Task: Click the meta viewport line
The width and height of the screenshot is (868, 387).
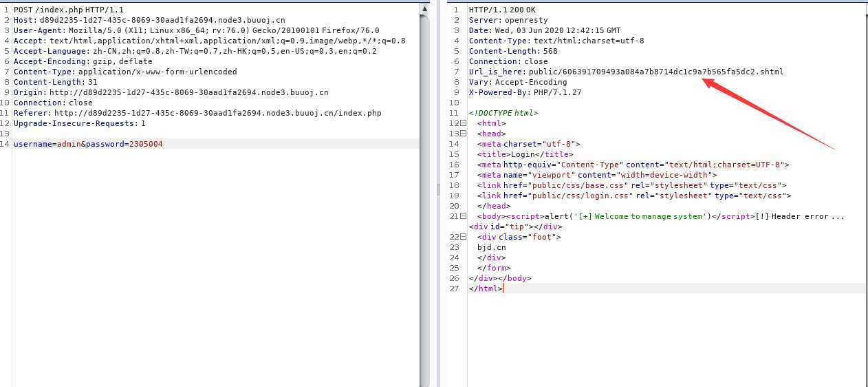Action: pos(597,175)
